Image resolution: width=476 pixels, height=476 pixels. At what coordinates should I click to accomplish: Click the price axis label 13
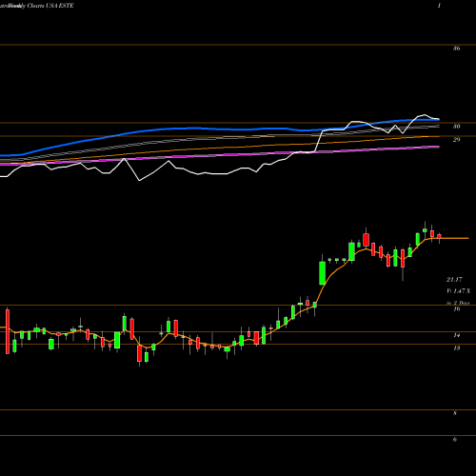pos(456,348)
